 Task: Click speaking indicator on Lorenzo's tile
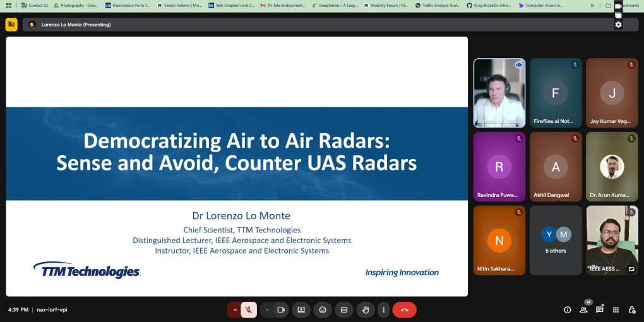click(x=519, y=65)
